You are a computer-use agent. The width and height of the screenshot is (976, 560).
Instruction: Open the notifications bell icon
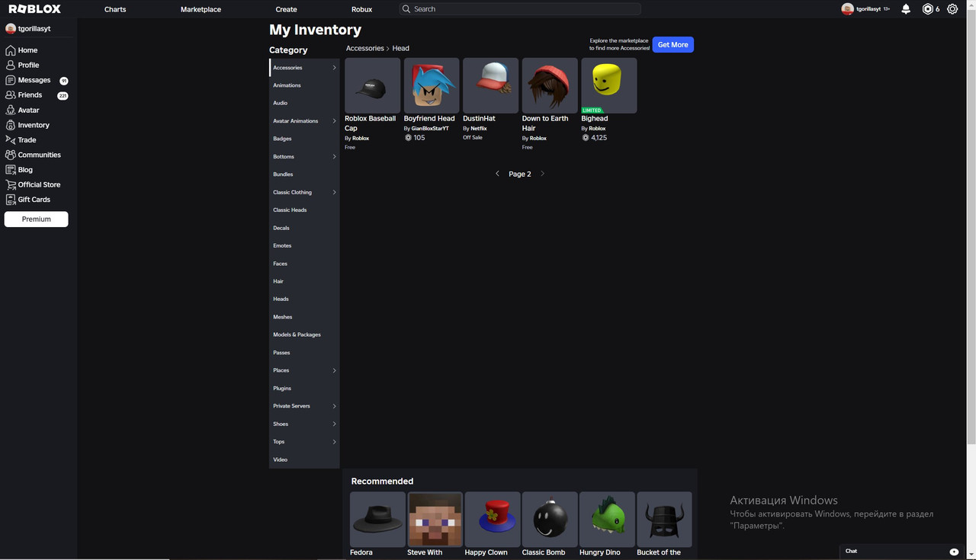click(906, 9)
